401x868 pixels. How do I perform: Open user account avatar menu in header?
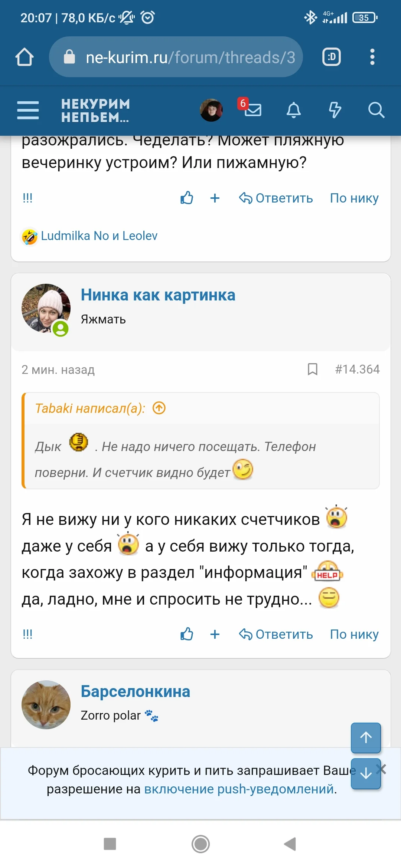pyautogui.click(x=211, y=110)
